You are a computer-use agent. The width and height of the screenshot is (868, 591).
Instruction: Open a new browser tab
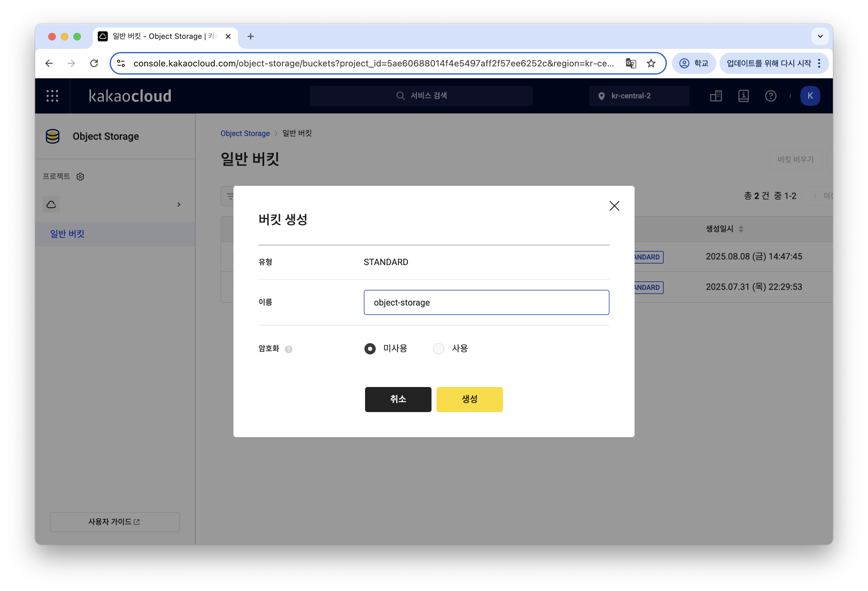click(251, 36)
